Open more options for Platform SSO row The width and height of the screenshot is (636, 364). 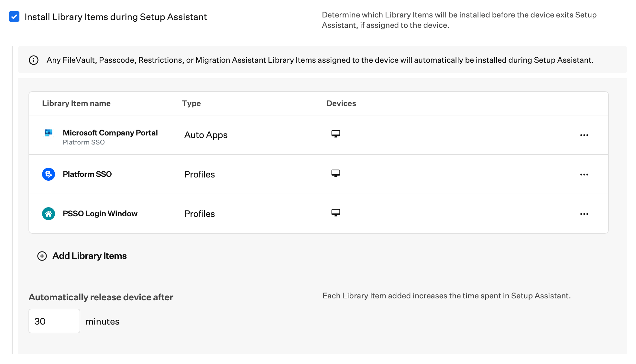[584, 175]
